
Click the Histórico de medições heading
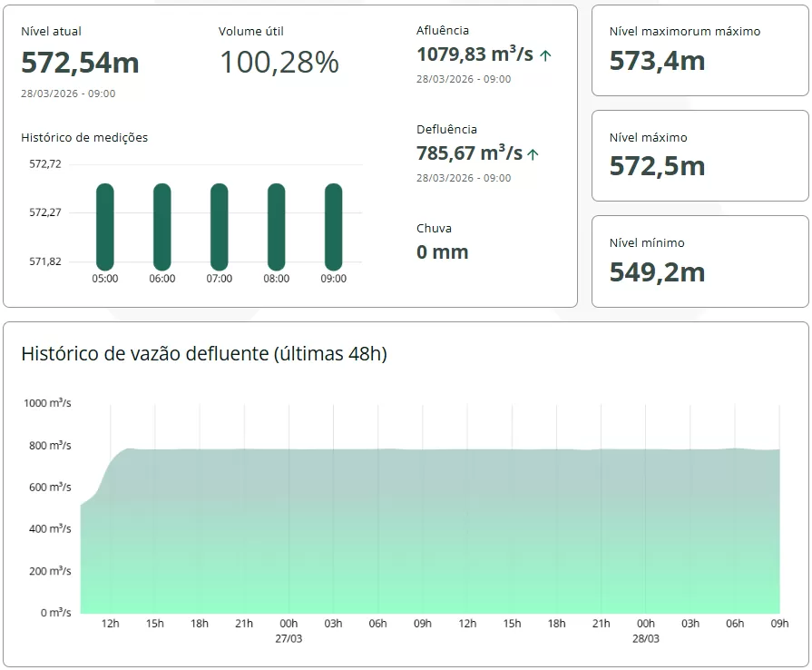(x=84, y=138)
